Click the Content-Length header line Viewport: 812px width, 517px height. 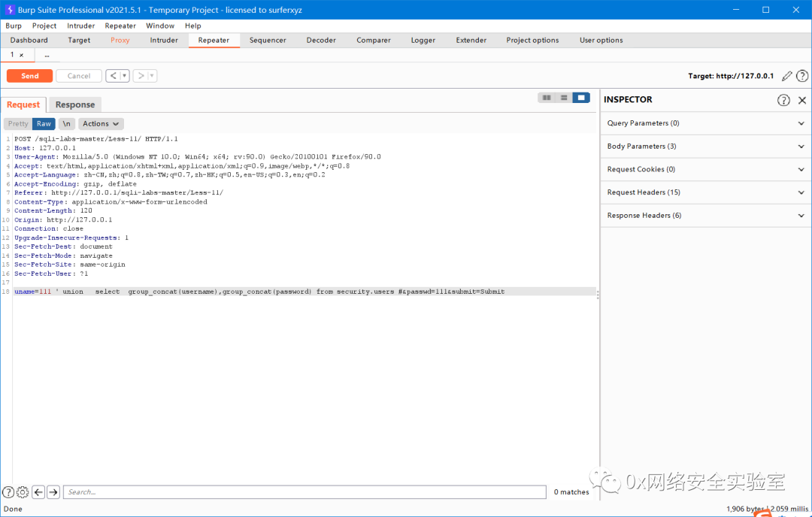(53, 210)
